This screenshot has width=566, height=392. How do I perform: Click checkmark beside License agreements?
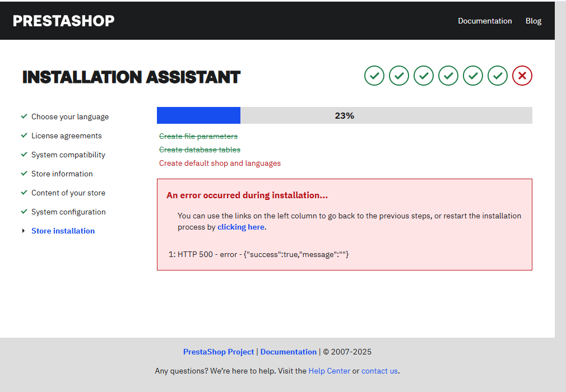[24, 135]
